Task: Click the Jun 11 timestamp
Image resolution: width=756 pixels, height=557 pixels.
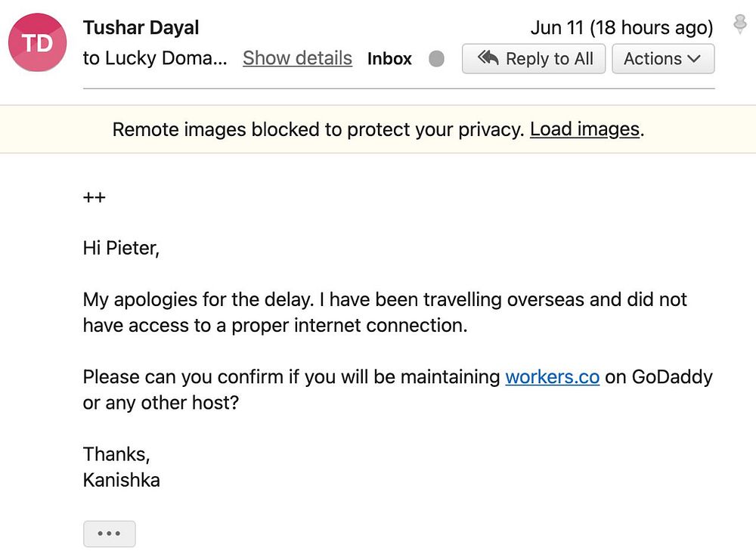Action: 621,28
